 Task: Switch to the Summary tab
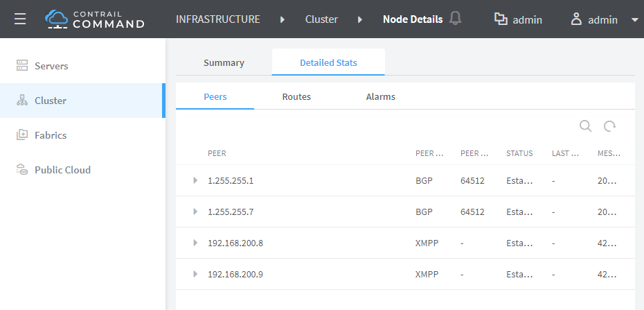pos(224,62)
